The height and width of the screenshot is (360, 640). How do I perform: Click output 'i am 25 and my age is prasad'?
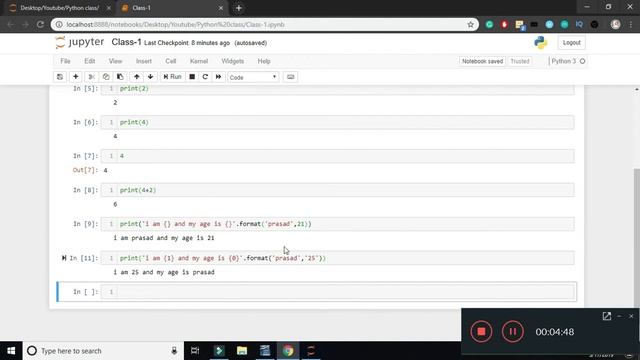coord(164,272)
